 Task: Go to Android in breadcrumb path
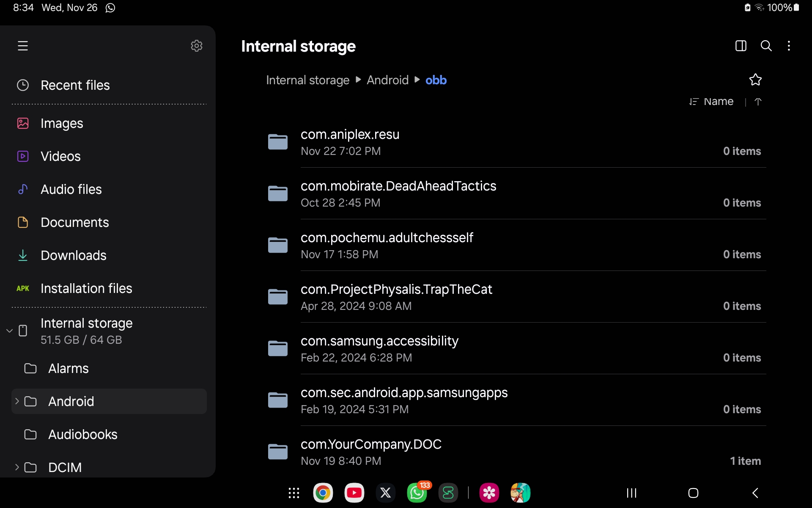387,80
